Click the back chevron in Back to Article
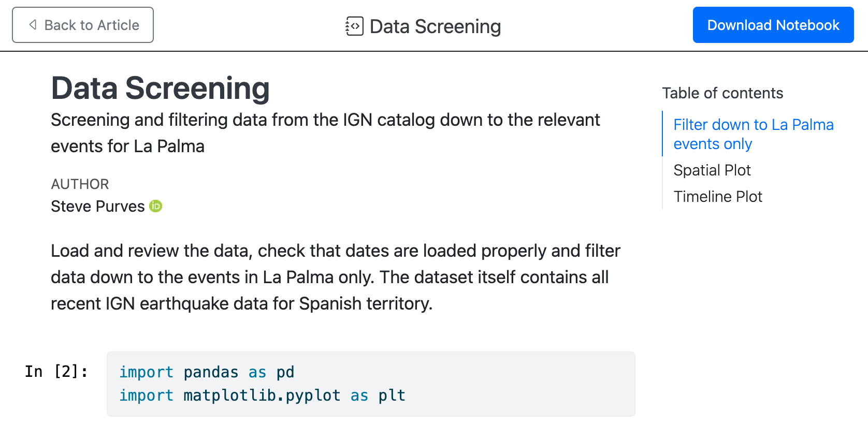868x440 pixels. pyautogui.click(x=32, y=24)
